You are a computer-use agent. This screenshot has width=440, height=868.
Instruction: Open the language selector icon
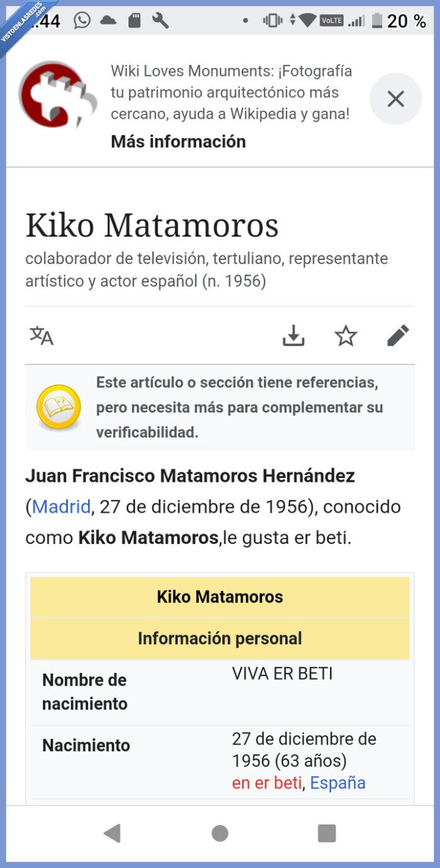(x=40, y=335)
